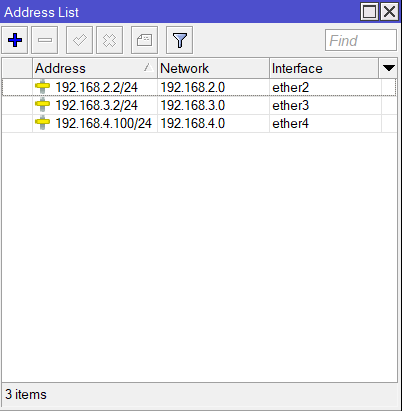Select address 192.168.2.2/24
Screen dimensions: 402x412
coord(96,87)
